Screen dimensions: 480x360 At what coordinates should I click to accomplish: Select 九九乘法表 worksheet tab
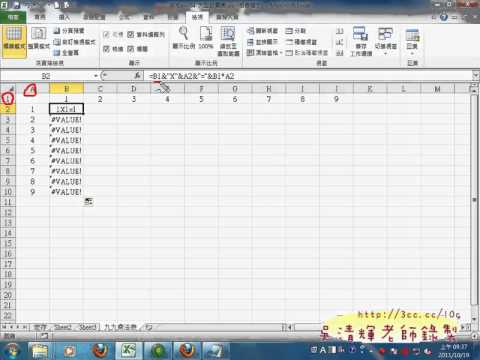120,327
